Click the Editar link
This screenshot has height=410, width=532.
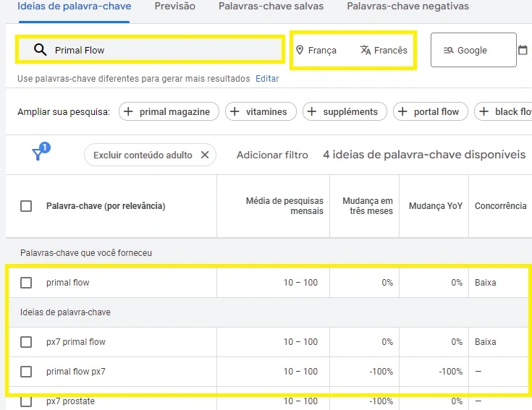coord(267,79)
